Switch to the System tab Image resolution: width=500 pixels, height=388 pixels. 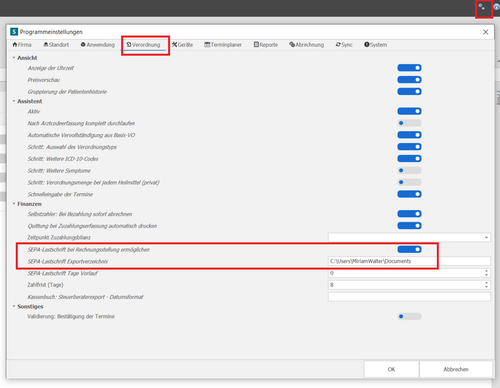376,45
